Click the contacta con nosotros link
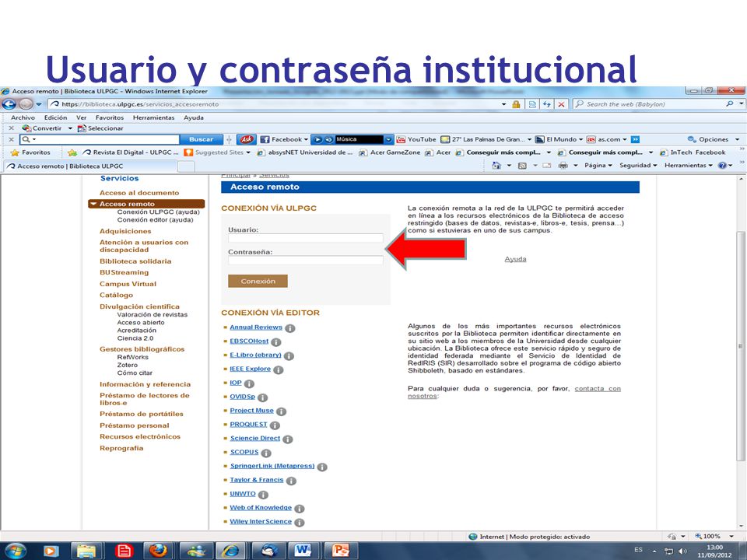Screen dimensions: 747x560 pos(514,392)
